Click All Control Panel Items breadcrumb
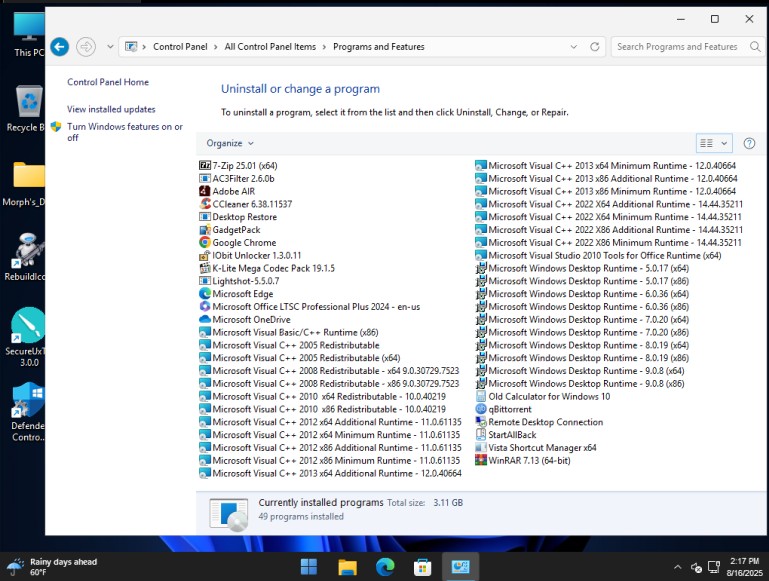Viewport: 769px width, 581px height. (270, 47)
